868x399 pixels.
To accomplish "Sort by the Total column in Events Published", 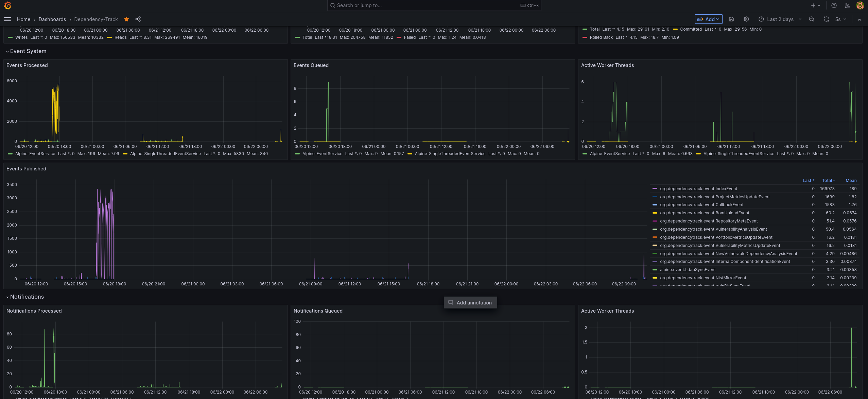I will pos(827,181).
